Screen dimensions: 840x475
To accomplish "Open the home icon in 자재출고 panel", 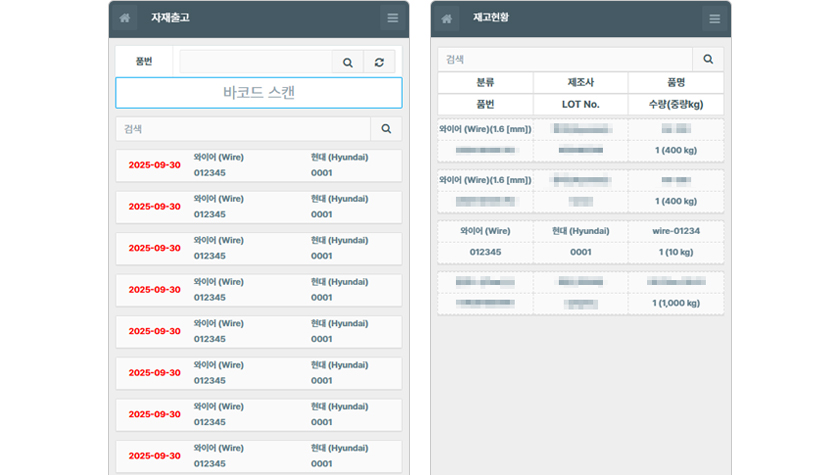I will click(x=125, y=18).
